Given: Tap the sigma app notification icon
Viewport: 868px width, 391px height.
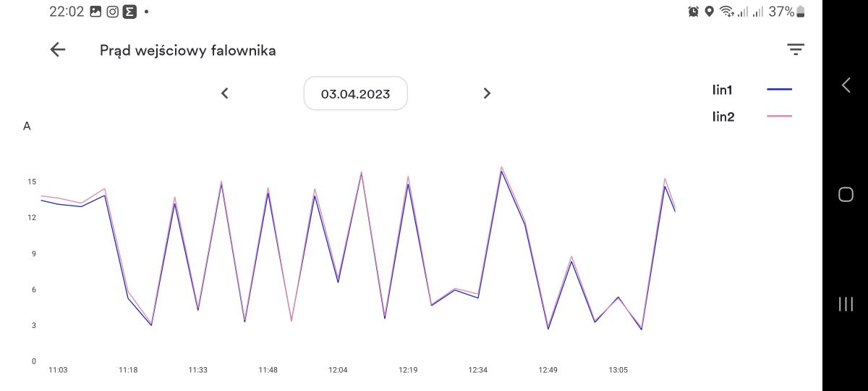Looking at the screenshot, I should pyautogui.click(x=129, y=12).
